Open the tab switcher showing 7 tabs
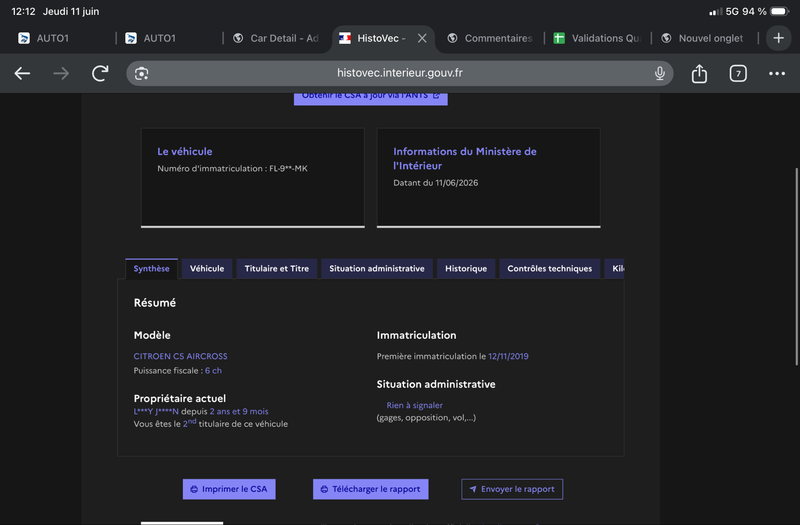Image resolution: width=800 pixels, height=525 pixels. tap(738, 73)
